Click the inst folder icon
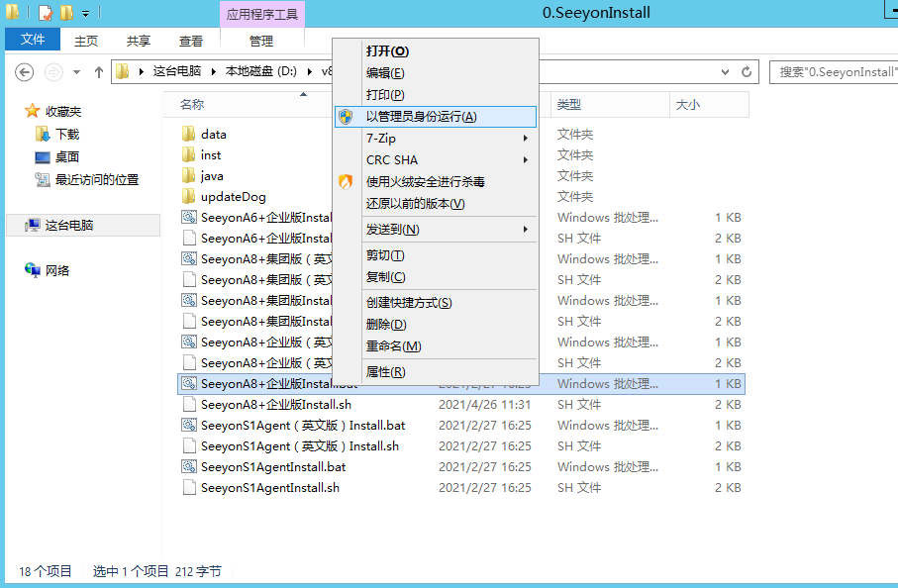This screenshot has width=898, height=588. tap(188, 154)
